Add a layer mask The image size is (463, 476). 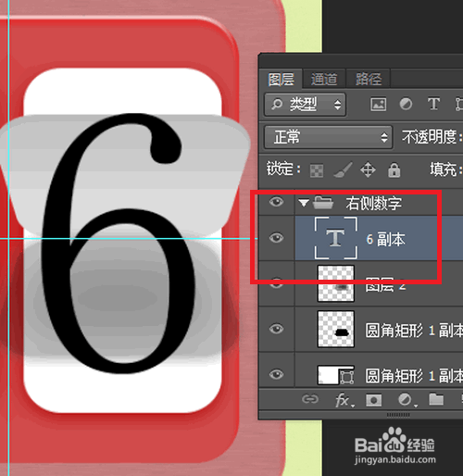point(373,400)
